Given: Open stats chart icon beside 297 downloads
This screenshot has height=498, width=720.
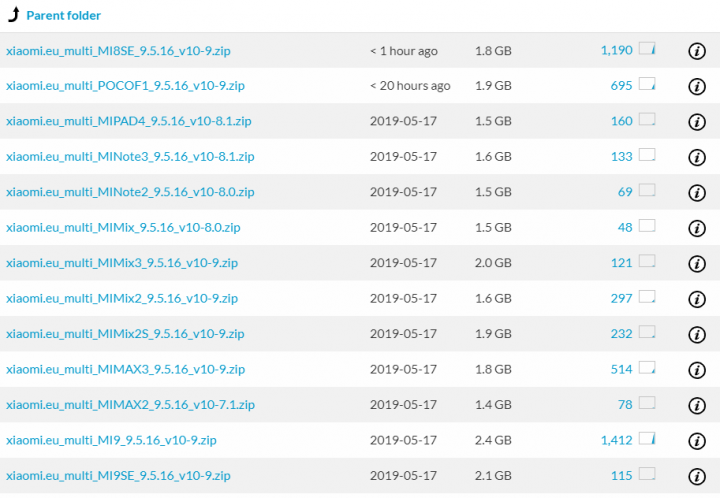Looking at the screenshot, I should 647,296.
